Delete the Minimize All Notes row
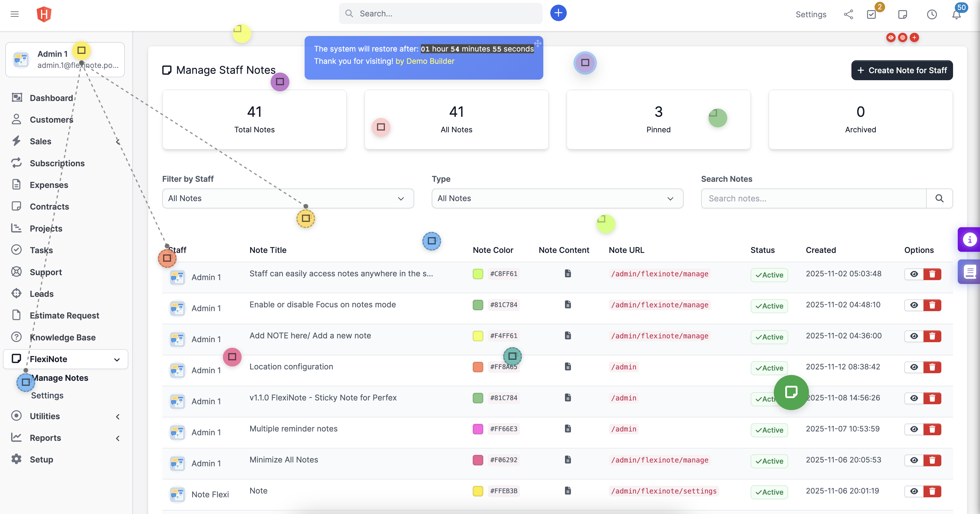Screen dimensions: 980x514 [x=932, y=460]
